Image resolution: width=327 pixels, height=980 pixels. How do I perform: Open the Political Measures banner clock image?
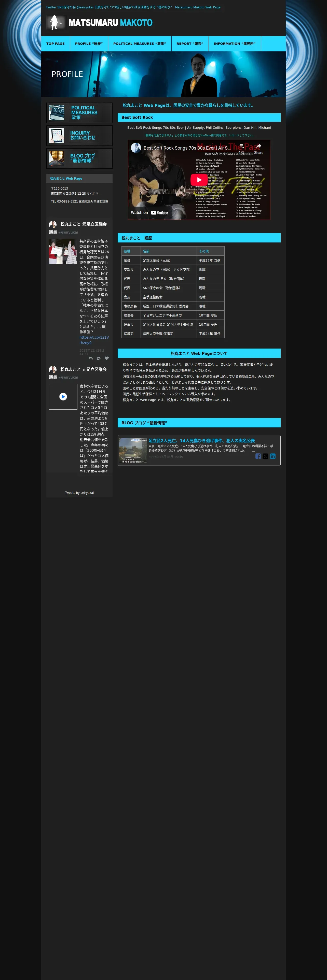coord(57,113)
